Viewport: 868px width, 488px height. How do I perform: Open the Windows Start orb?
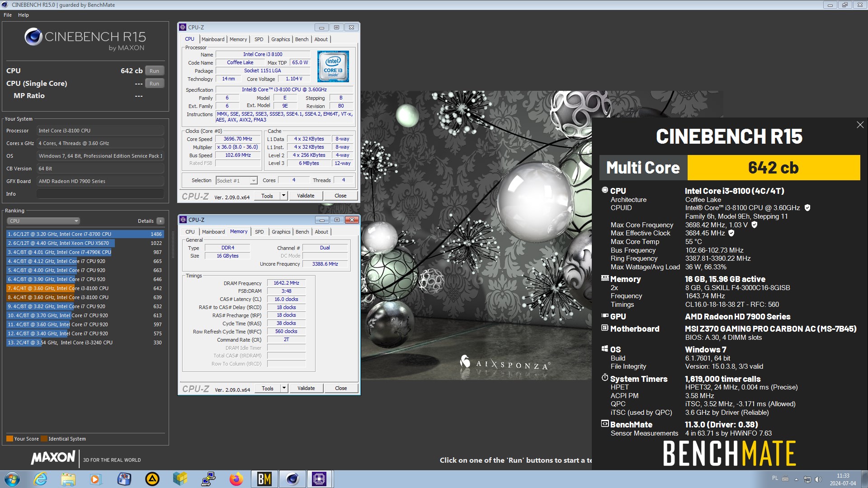[12, 479]
